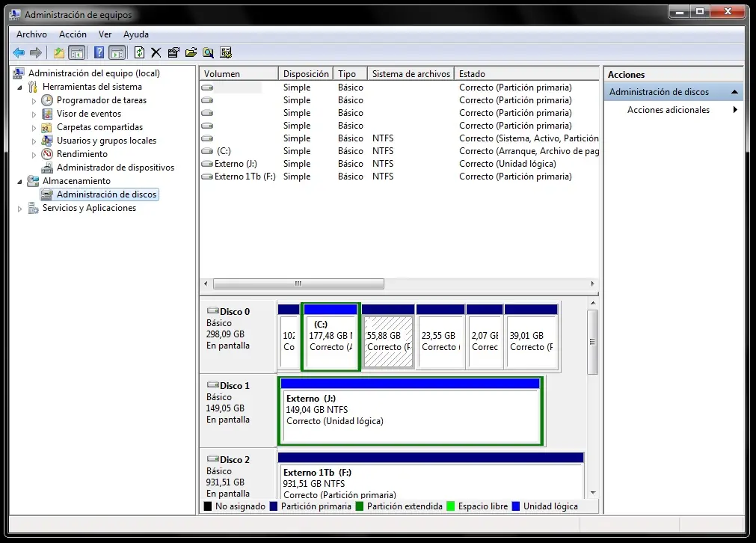This screenshot has width=756, height=543.
Task: Select Externo (J:) 149,04 GB partition block
Action: (411, 411)
